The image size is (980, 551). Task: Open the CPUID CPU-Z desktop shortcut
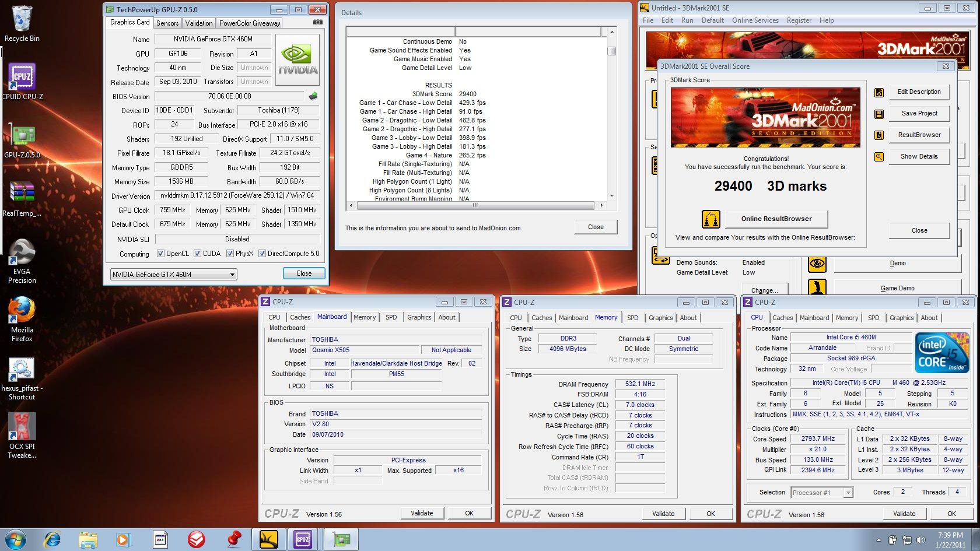22,82
